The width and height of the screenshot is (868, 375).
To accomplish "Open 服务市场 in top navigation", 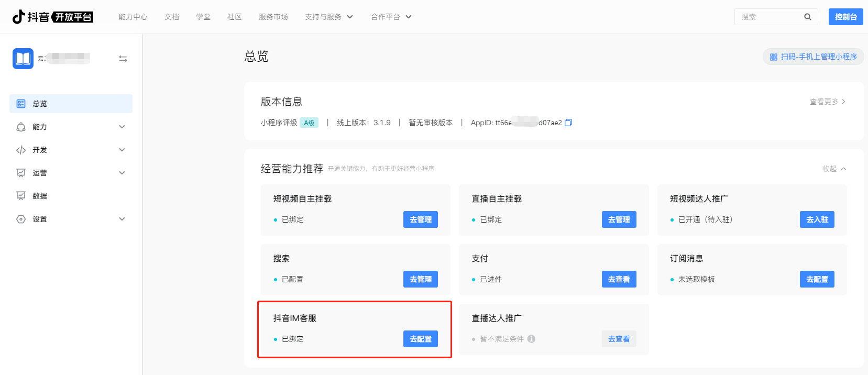I will coord(273,17).
